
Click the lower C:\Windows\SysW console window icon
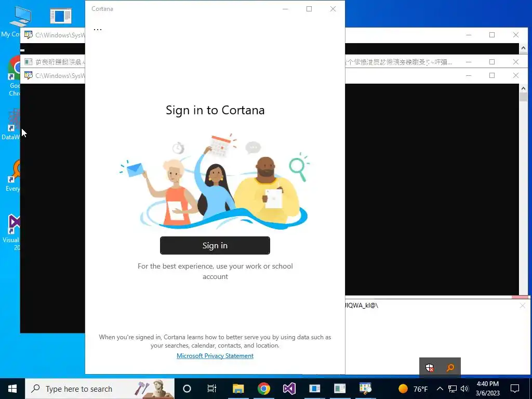28,75
